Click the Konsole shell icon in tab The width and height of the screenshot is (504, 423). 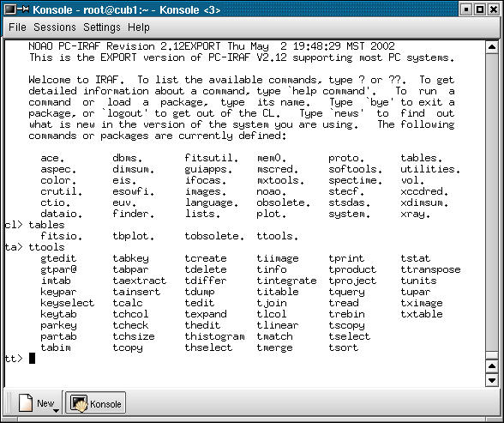(x=79, y=403)
